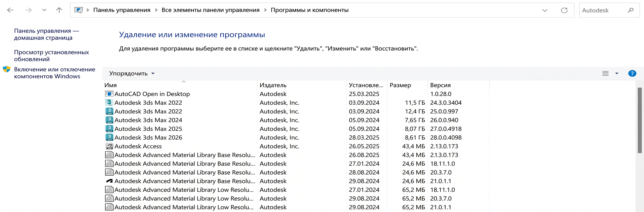
Task: Open the view options dropdown arrow
Action: (617, 73)
